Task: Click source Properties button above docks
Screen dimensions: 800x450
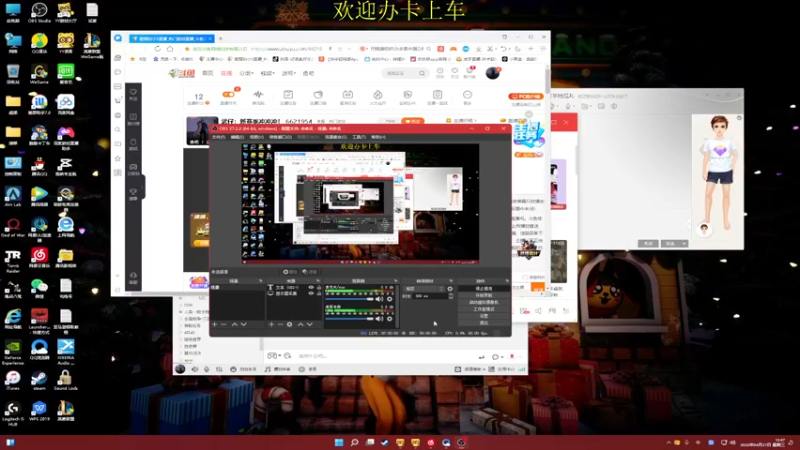Action: [290, 272]
